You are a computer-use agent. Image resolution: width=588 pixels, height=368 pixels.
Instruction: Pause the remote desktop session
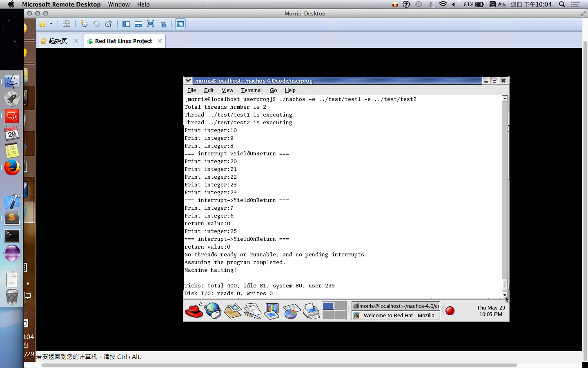(x=43, y=24)
